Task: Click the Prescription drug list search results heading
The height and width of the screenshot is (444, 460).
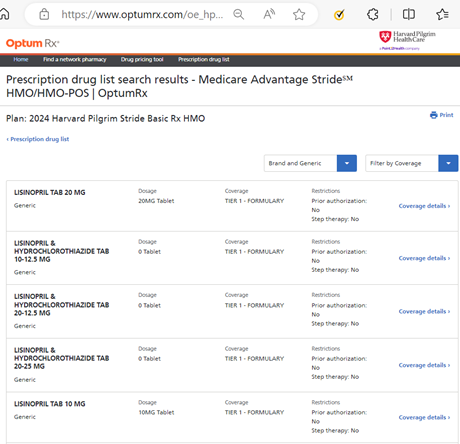Action: pyautogui.click(x=179, y=86)
